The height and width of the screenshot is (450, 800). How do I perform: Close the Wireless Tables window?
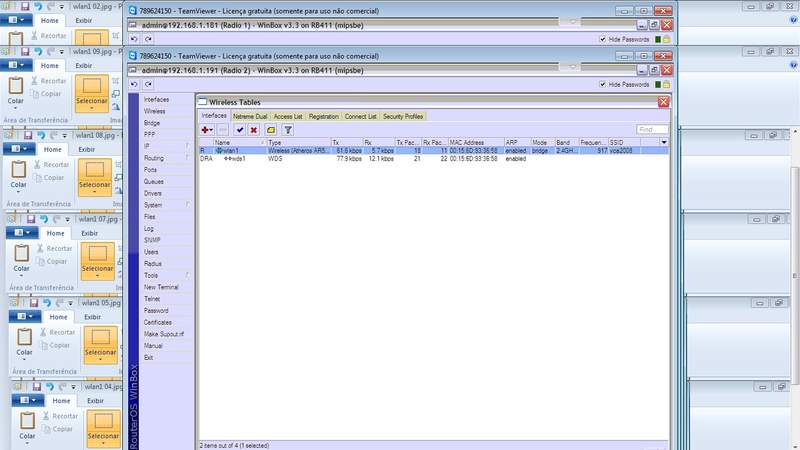point(663,102)
